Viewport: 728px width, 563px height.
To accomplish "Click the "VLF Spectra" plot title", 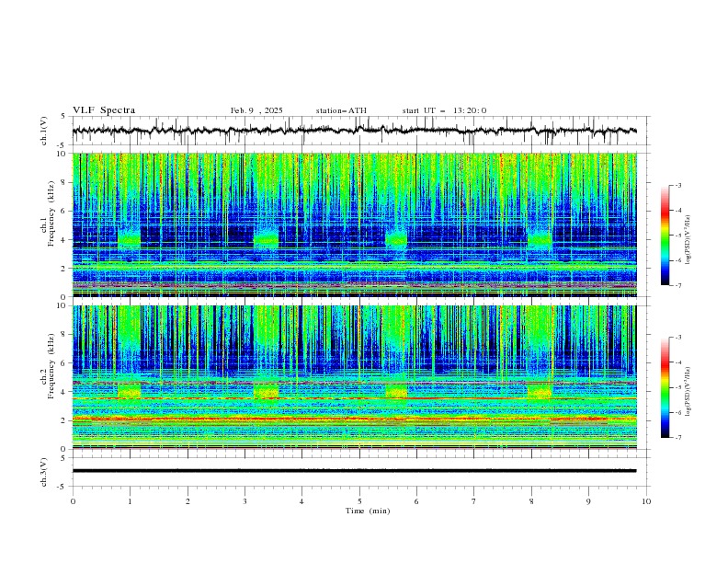I will (104, 110).
